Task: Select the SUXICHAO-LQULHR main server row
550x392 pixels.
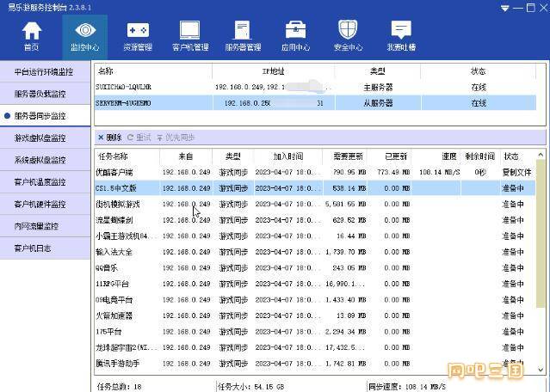Action: coord(315,87)
